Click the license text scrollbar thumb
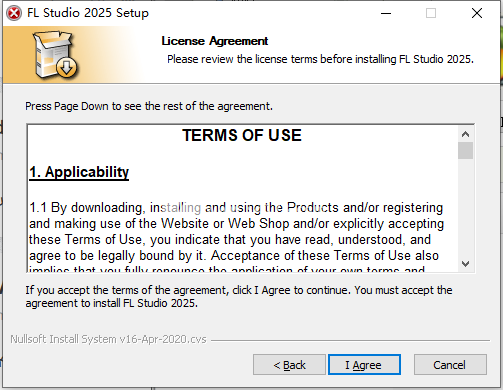Viewport: 503px width, 390px height. pyautogui.click(x=465, y=151)
